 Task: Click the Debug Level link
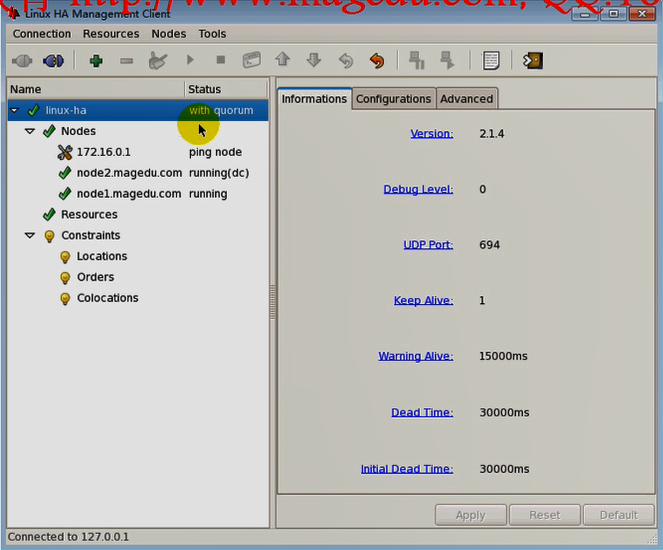pyautogui.click(x=418, y=189)
